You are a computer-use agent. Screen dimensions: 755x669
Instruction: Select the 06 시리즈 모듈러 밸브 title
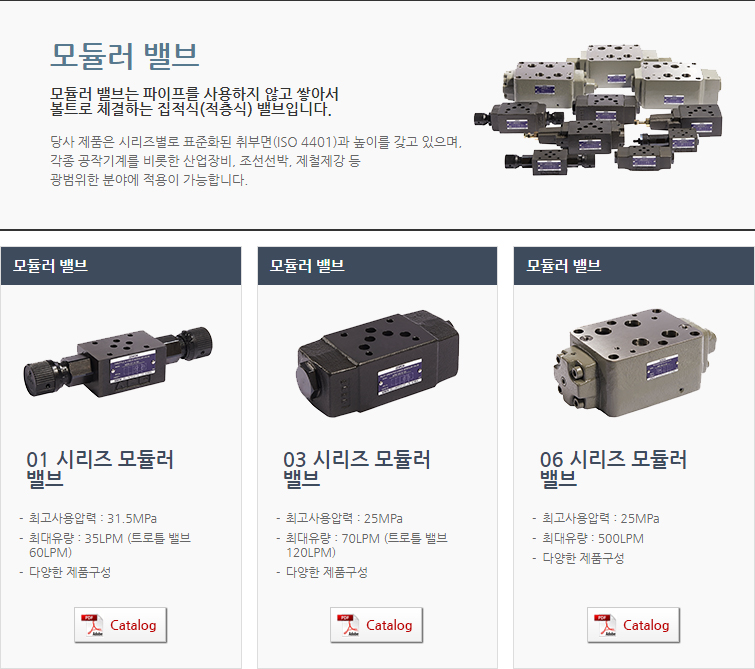click(613, 469)
